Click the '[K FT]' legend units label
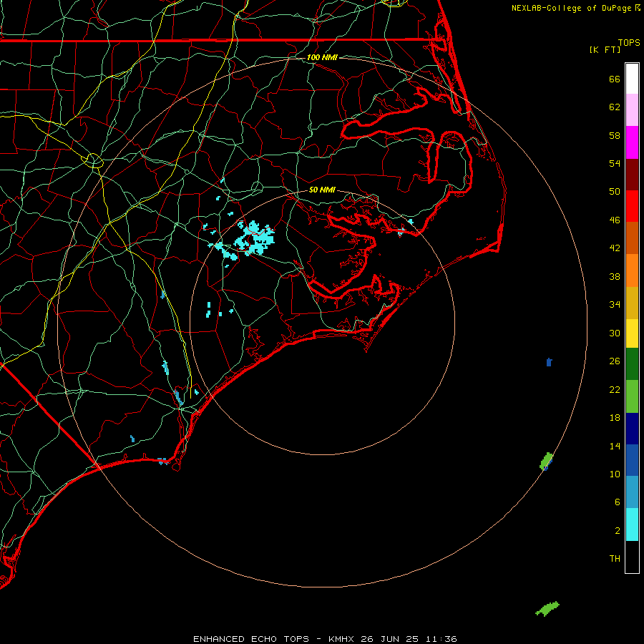 [x=605, y=49]
